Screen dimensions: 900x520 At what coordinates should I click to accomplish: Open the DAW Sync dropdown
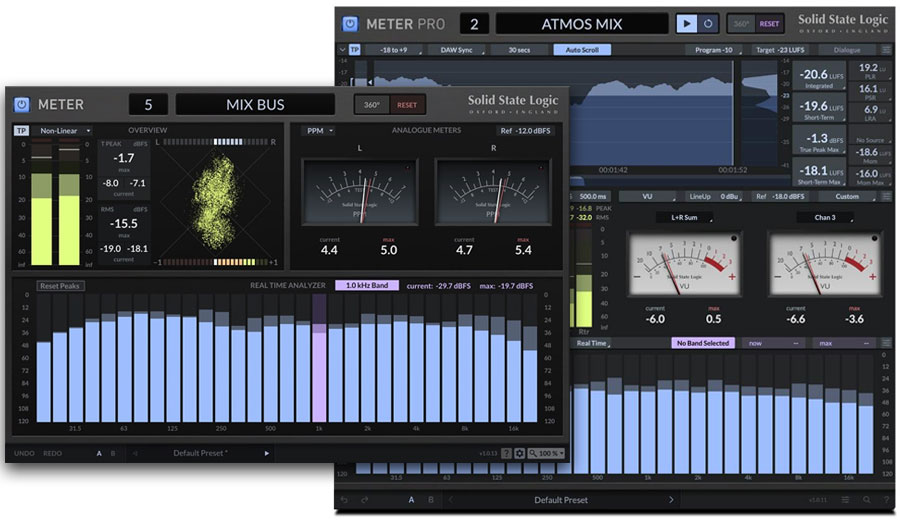[x=457, y=50]
